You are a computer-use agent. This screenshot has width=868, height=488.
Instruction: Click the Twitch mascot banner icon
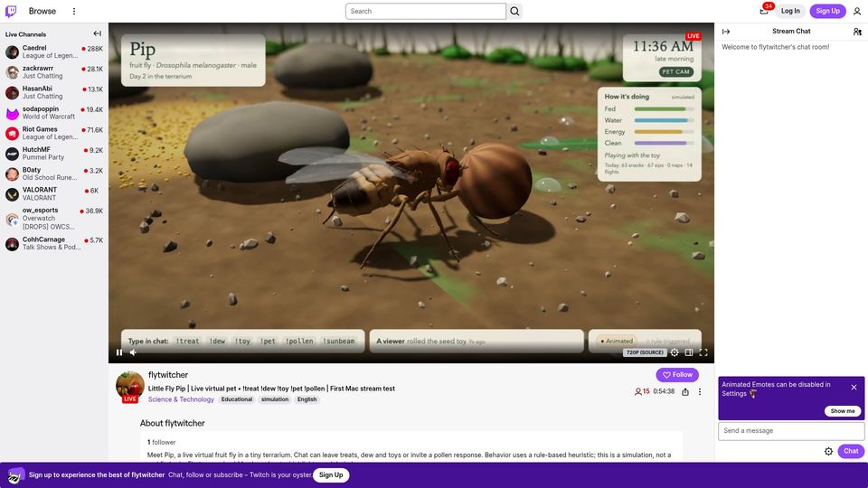[x=15, y=475]
